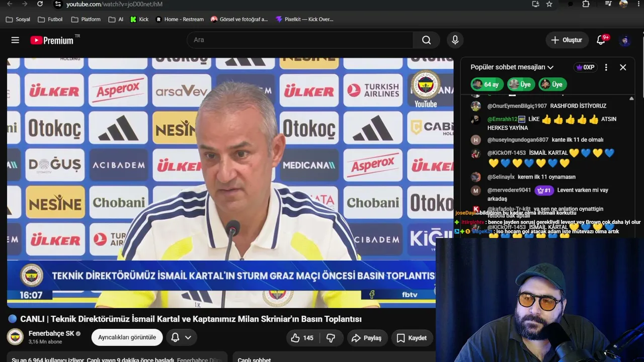Reload the browser page
This screenshot has width=644, height=362.
40,4
